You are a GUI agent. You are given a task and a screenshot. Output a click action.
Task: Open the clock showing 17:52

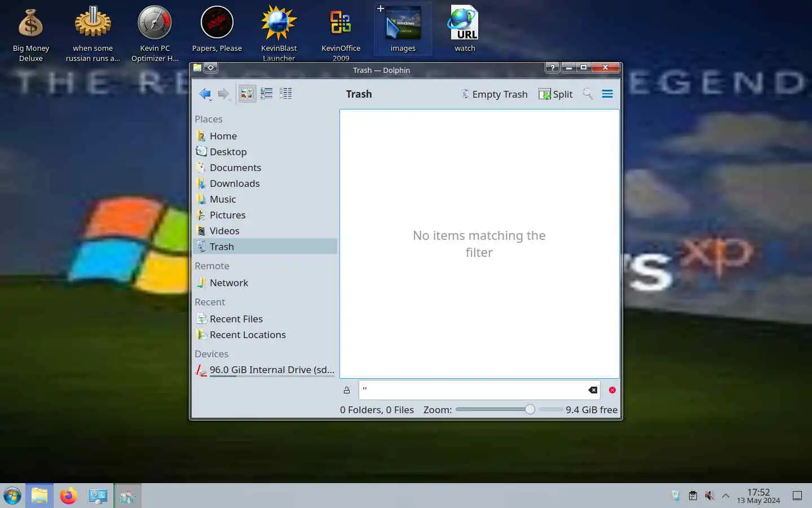(x=758, y=496)
